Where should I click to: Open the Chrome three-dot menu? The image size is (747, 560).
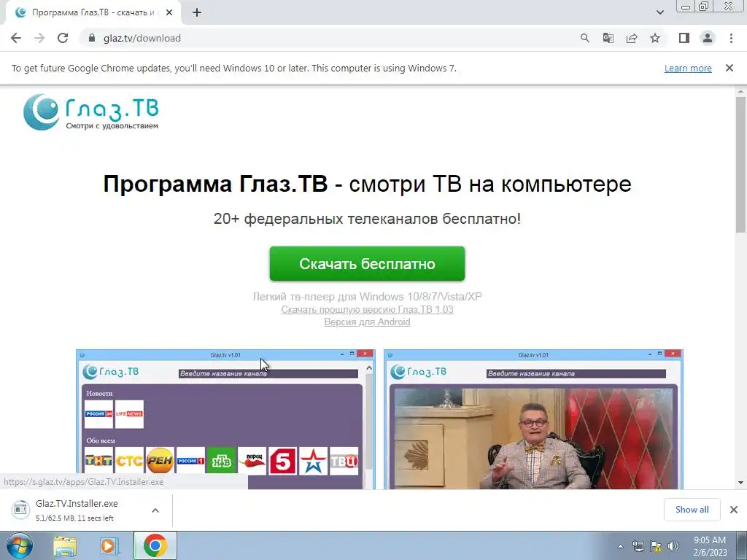[x=731, y=38]
